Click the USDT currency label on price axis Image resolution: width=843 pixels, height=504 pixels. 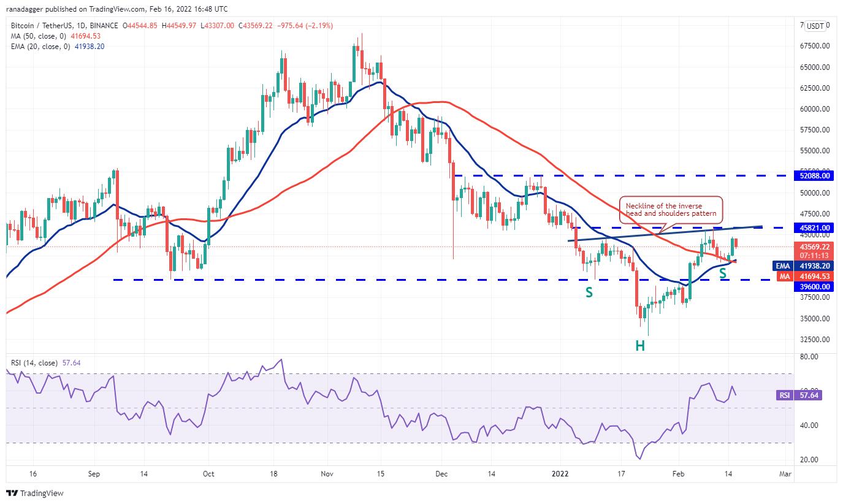815,26
